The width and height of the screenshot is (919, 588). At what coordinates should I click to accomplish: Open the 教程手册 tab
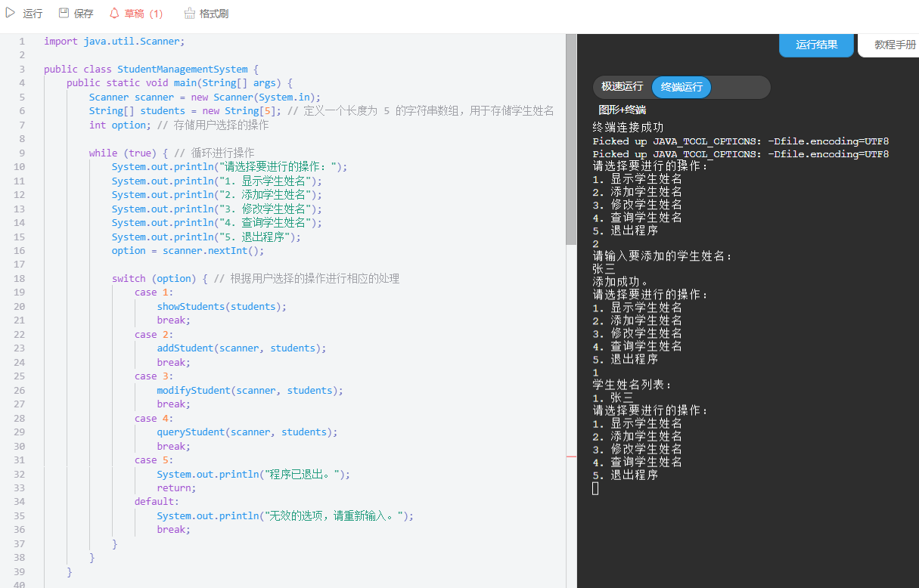tap(895, 45)
